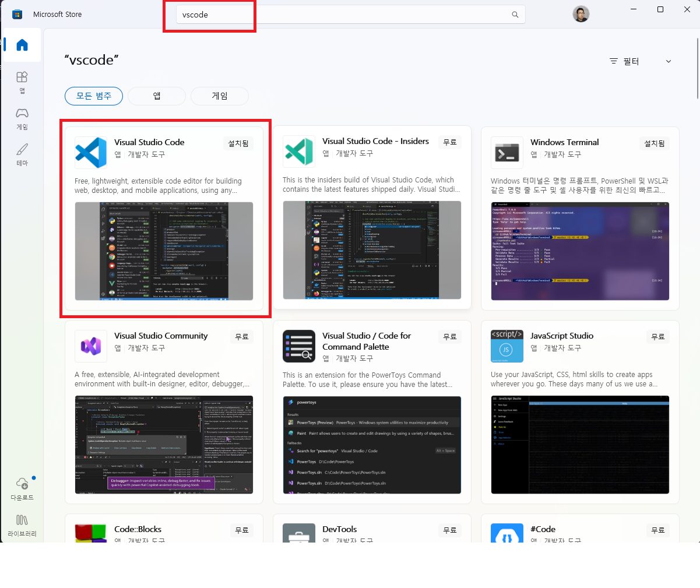Click the 무료 button on Visual Studio Community
This screenshot has height=588, width=700.
point(242,337)
